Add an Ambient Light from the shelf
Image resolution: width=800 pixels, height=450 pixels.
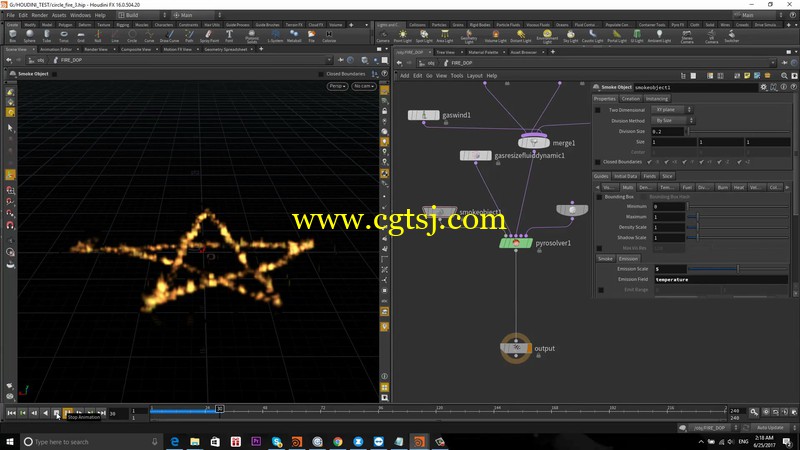pyautogui.click(x=659, y=36)
